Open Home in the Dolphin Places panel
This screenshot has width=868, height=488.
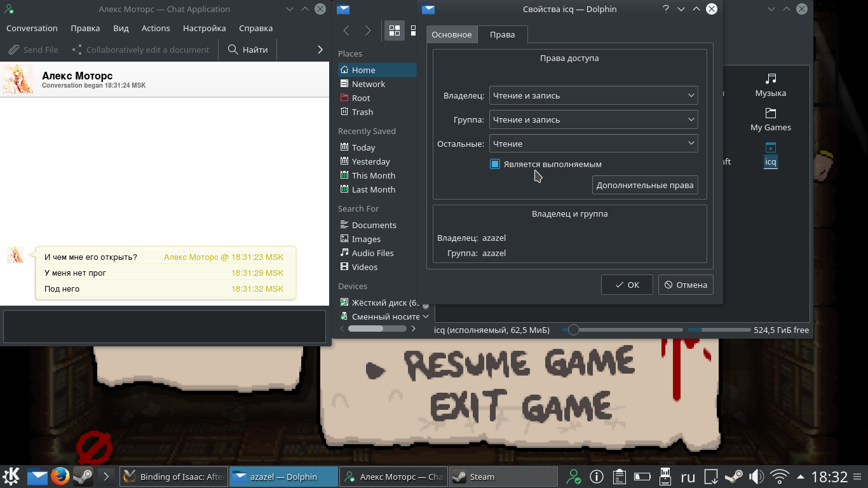[x=377, y=70]
